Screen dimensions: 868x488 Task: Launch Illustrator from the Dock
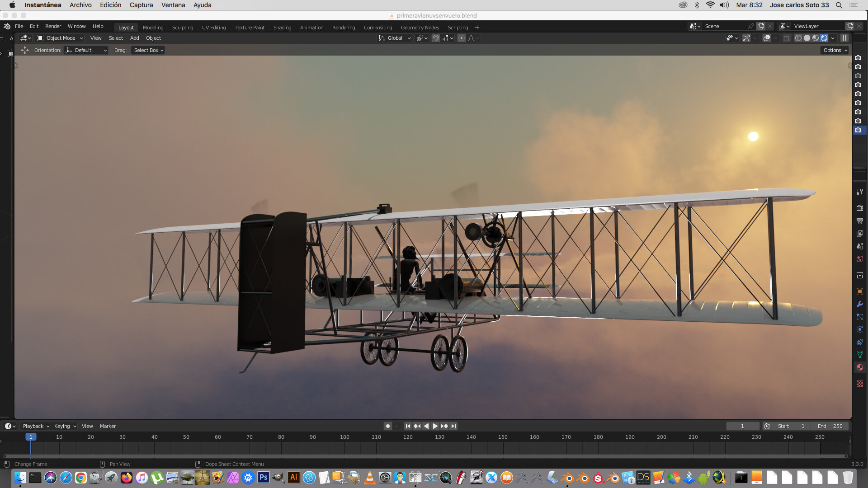pos(293,477)
